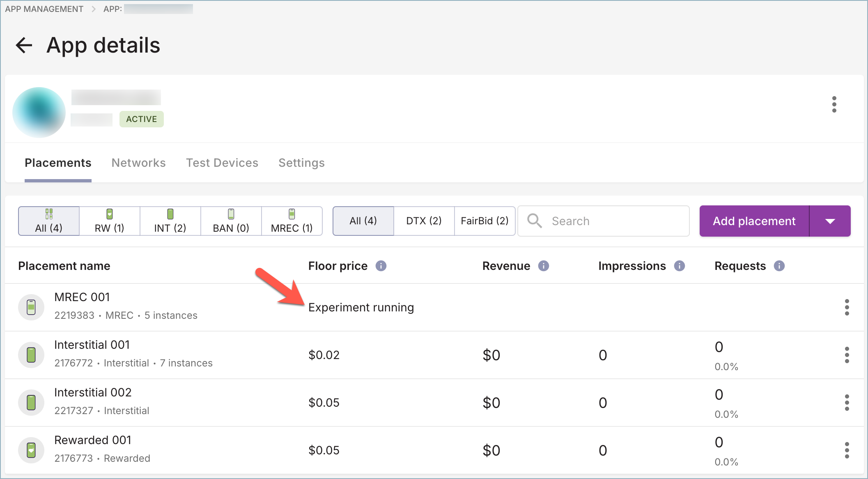This screenshot has width=868, height=479.
Task: Open the Rewarded 001 row options menu
Action: point(847,450)
